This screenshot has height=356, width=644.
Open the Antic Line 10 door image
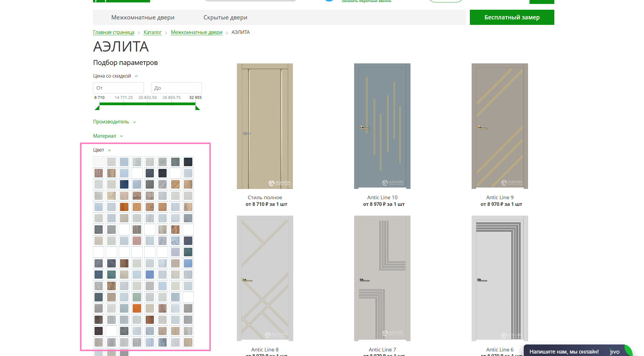[382, 126]
